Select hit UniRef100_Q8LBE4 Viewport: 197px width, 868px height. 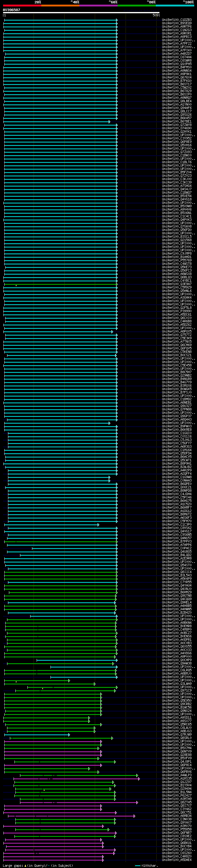tap(176, 101)
